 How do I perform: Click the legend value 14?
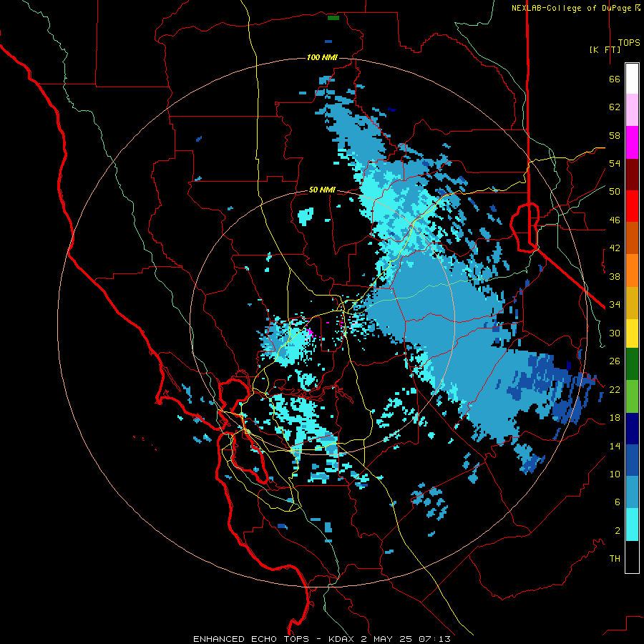coord(615,446)
